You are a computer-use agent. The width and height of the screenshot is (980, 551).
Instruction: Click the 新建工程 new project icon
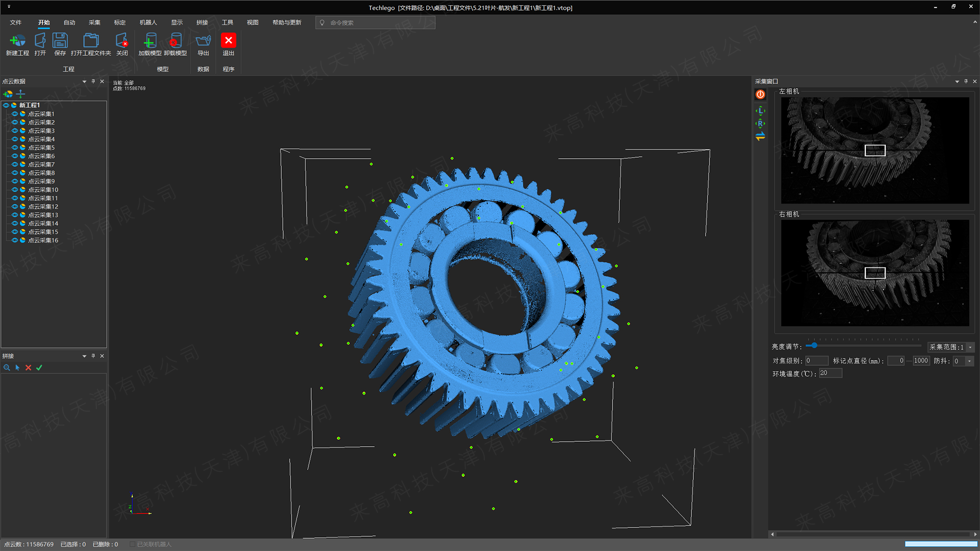point(17,41)
